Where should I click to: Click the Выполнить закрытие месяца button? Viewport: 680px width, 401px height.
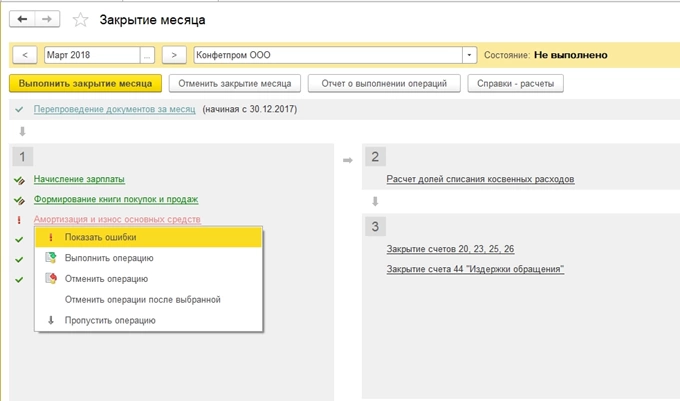[x=85, y=83]
